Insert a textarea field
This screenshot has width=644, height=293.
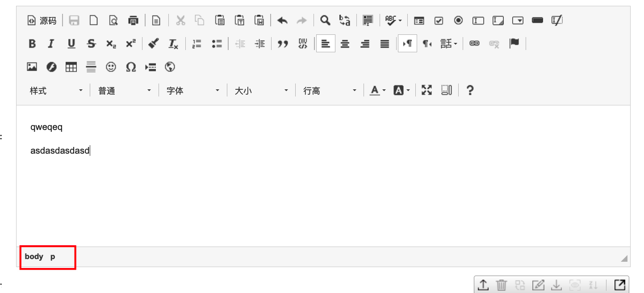(498, 20)
